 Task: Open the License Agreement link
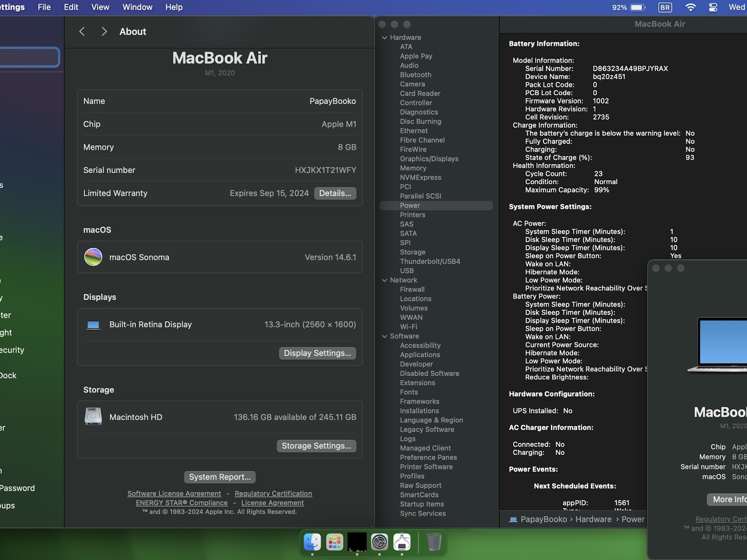coord(272,503)
